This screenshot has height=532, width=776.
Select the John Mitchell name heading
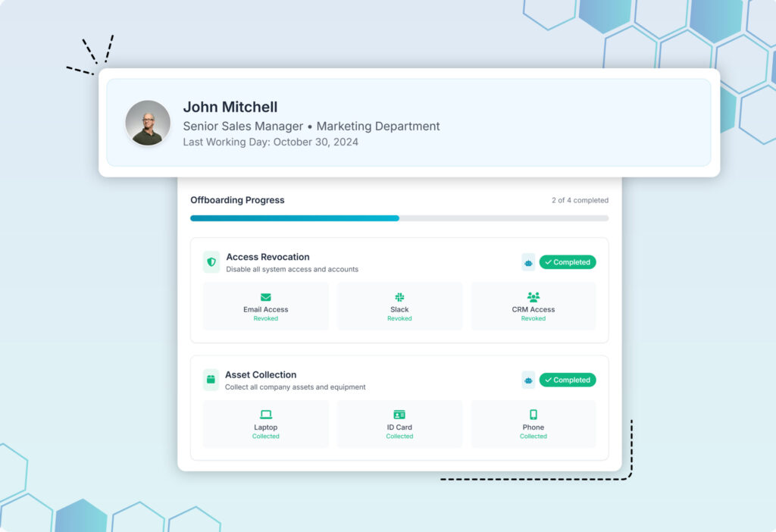(x=230, y=107)
